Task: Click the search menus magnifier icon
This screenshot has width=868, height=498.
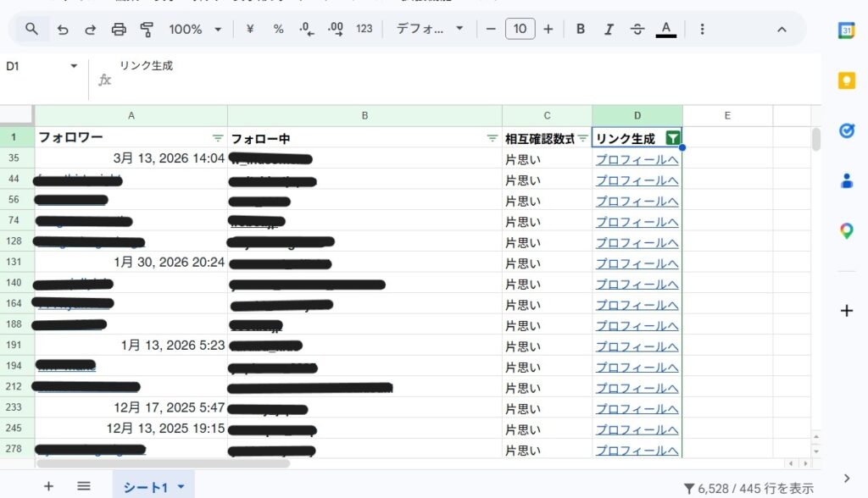Action: tap(31, 29)
